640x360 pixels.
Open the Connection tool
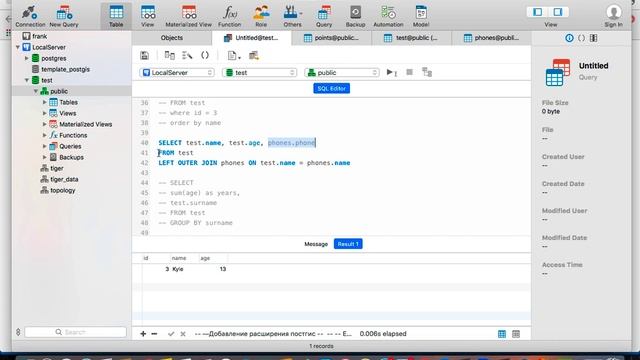point(30,16)
